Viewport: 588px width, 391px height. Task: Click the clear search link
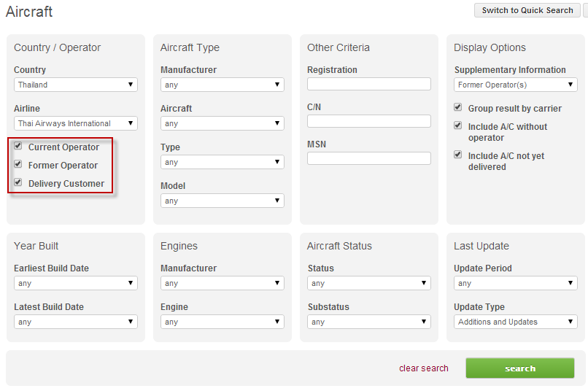click(x=424, y=368)
